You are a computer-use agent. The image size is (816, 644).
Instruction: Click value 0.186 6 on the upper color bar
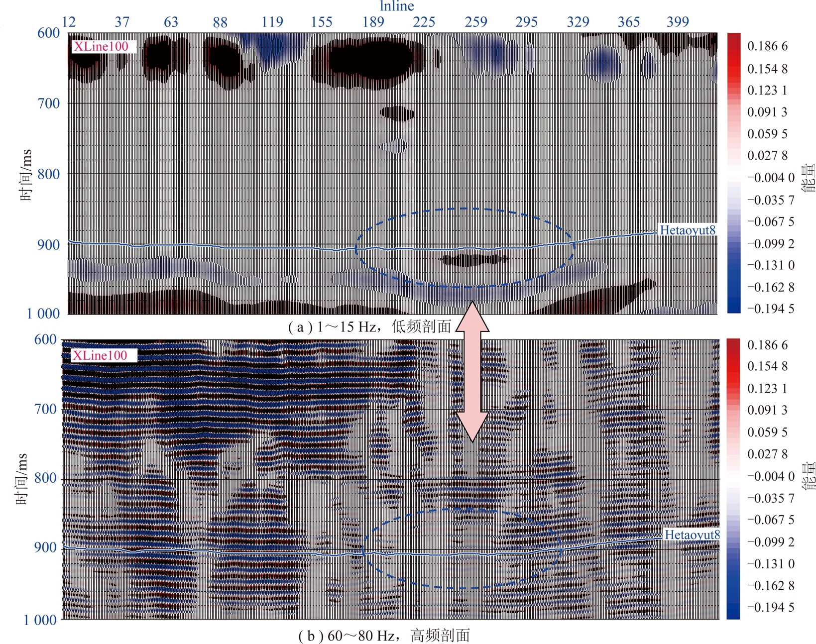[767, 46]
